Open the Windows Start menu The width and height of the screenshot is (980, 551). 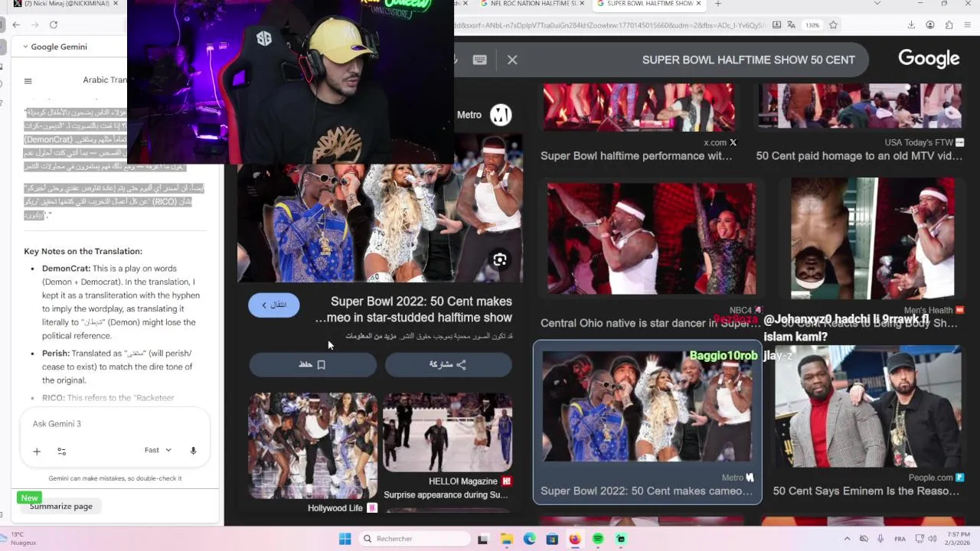(345, 539)
